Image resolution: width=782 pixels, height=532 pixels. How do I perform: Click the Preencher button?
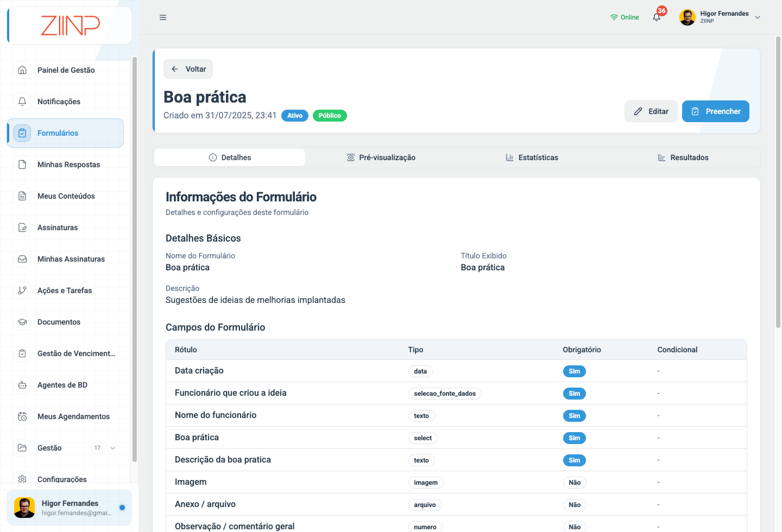[716, 111]
